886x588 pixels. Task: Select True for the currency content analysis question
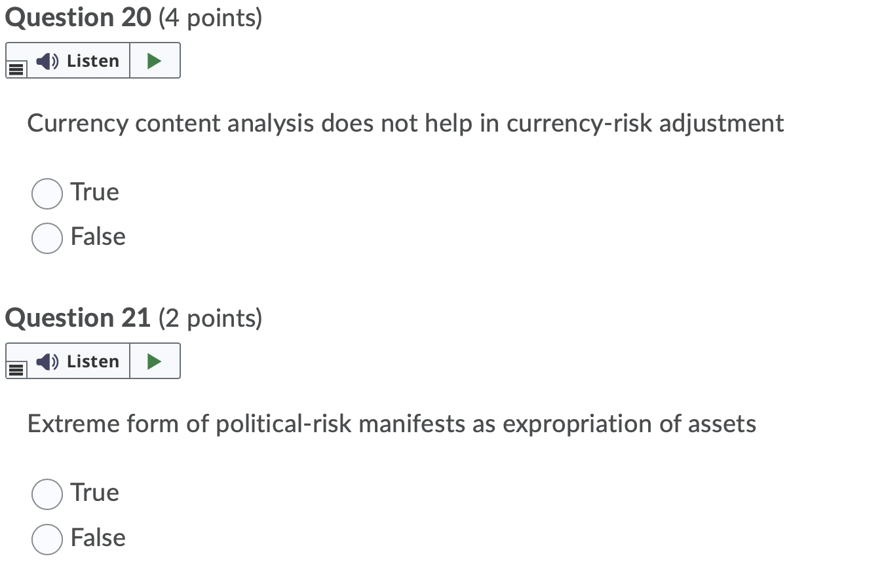47,193
